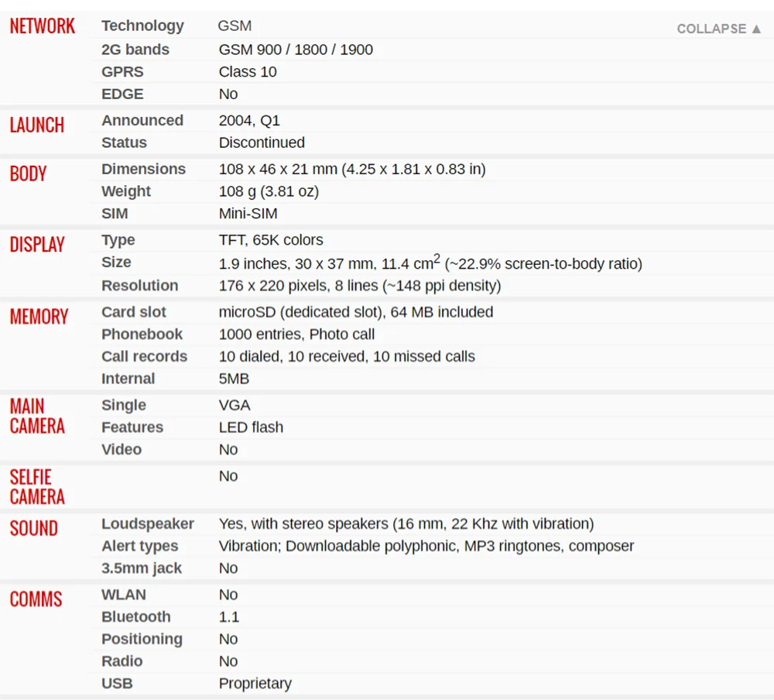774x700 pixels.
Task: Click the 2G bands label
Action: tap(135, 50)
